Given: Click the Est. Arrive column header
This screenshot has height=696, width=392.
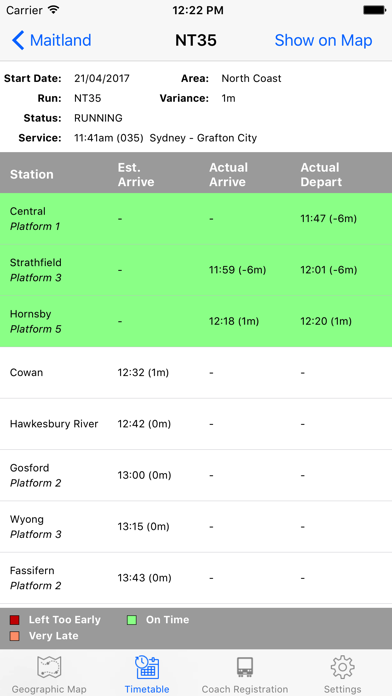Looking at the screenshot, I should 136,174.
